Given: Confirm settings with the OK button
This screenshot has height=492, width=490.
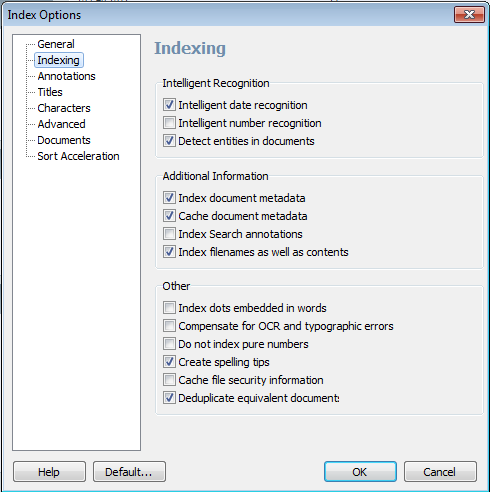Looking at the screenshot, I should coord(360,472).
